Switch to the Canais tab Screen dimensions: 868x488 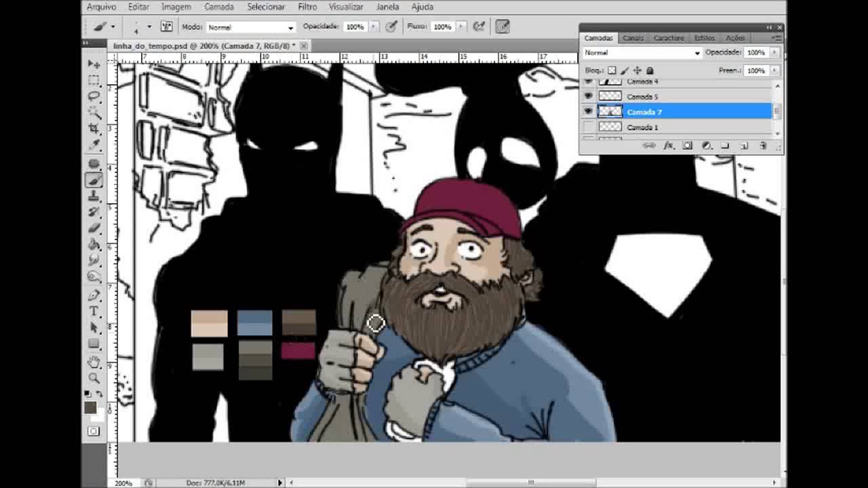click(x=633, y=38)
